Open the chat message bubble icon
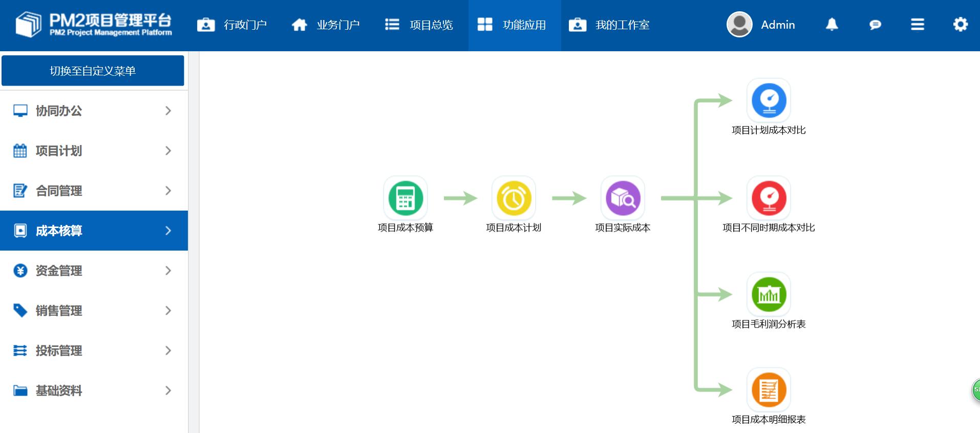Viewport: 980px width, 433px height. (875, 25)
